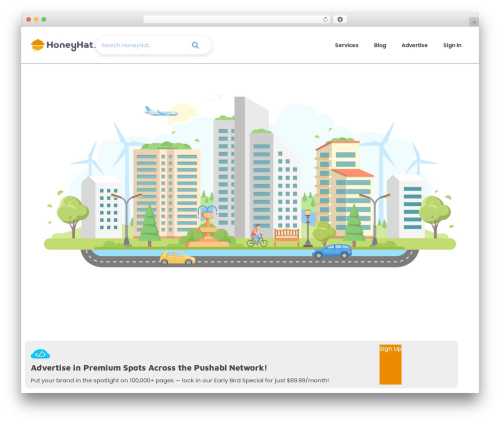This screenshot has height=423, width=500.
Task: Click the city illustration image
Action: (250, 182)
